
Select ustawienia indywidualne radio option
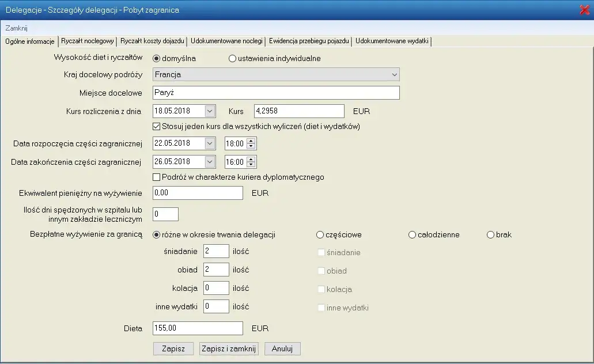point(233,58)
